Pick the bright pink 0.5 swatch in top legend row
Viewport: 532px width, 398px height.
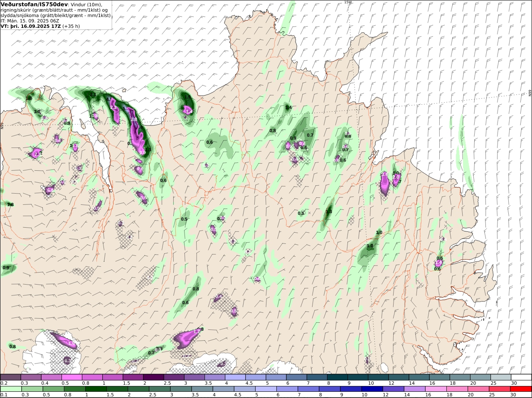tap(72, 377)
